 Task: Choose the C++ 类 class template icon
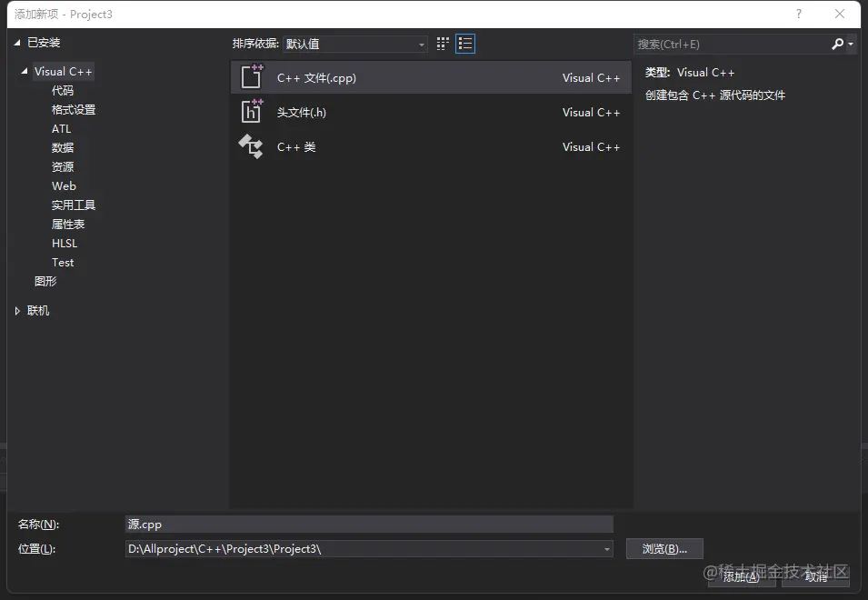tap(252, 146)
